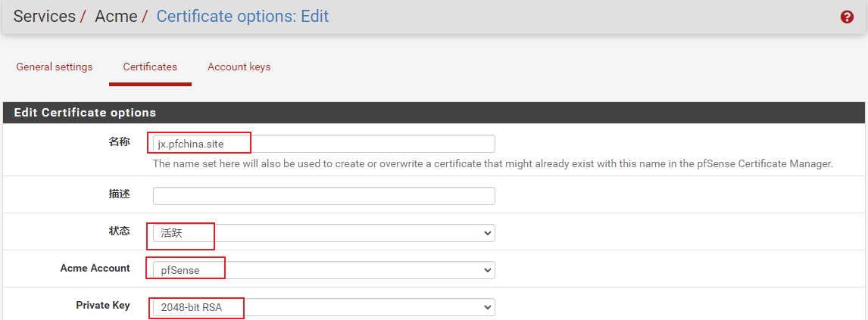Go to the Acme breadcrumb link

(116, 16)
